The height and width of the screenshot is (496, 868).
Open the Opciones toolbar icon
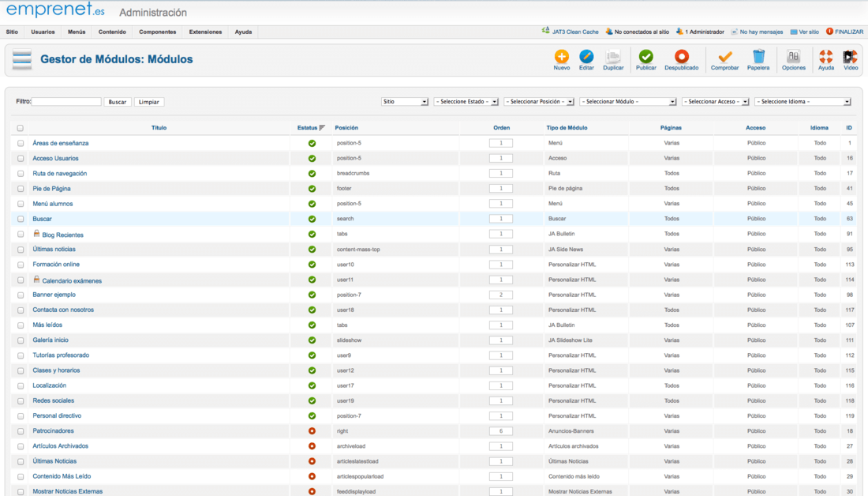click(793, 57)
